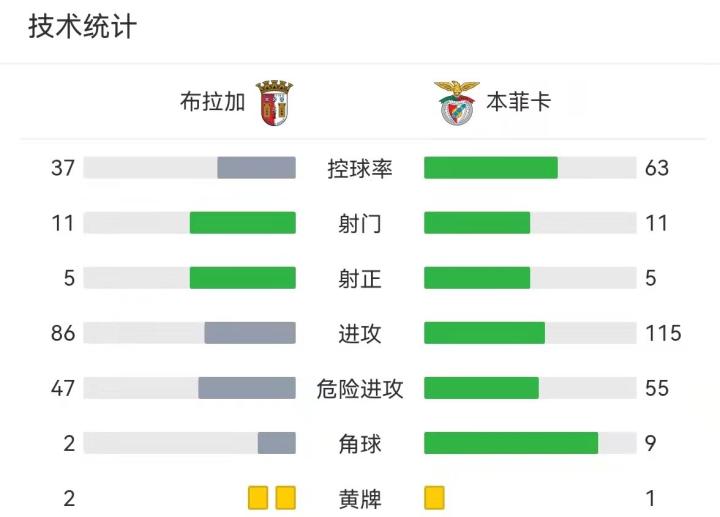The image size is (720, 517).
Task: Select the 技术统计 section title
Action: [82, 27]
